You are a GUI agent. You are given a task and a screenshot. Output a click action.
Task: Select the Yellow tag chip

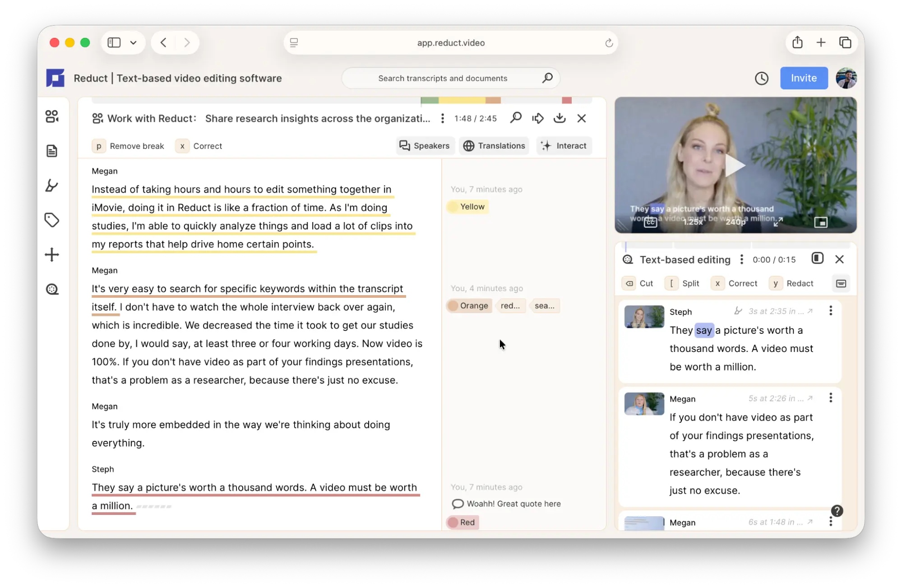[x=467, y=207]
